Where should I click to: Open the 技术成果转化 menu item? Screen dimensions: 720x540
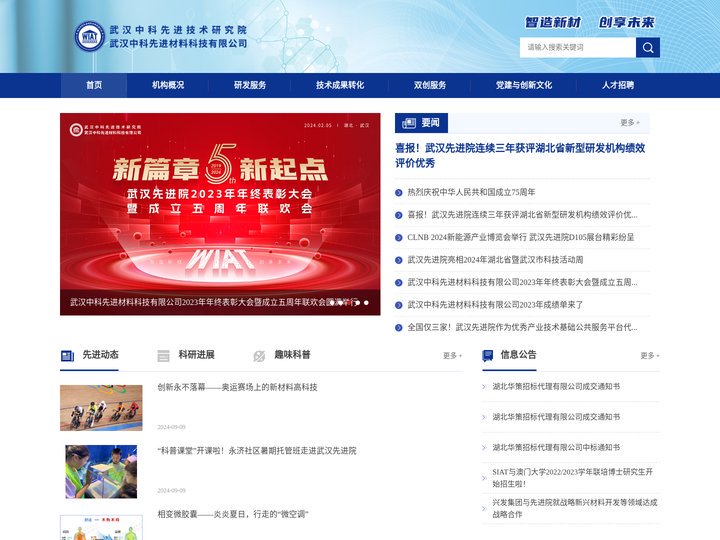340,85
